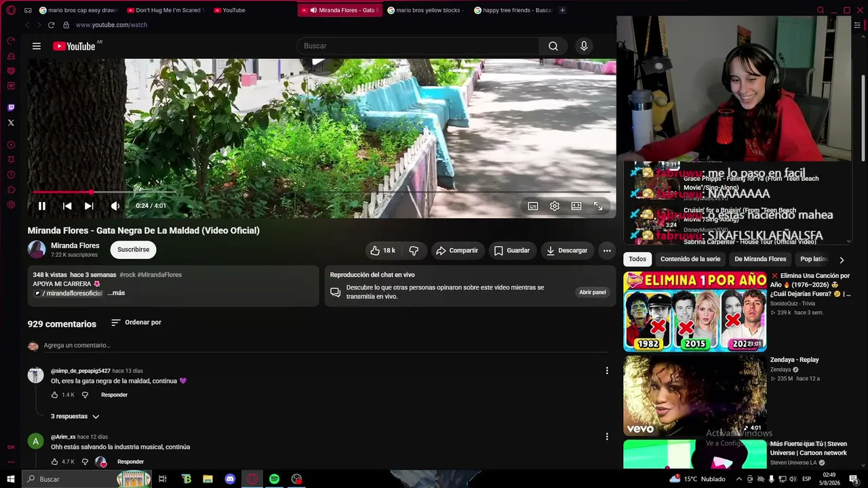Show more filter chips with the arrow

point(842,260)
